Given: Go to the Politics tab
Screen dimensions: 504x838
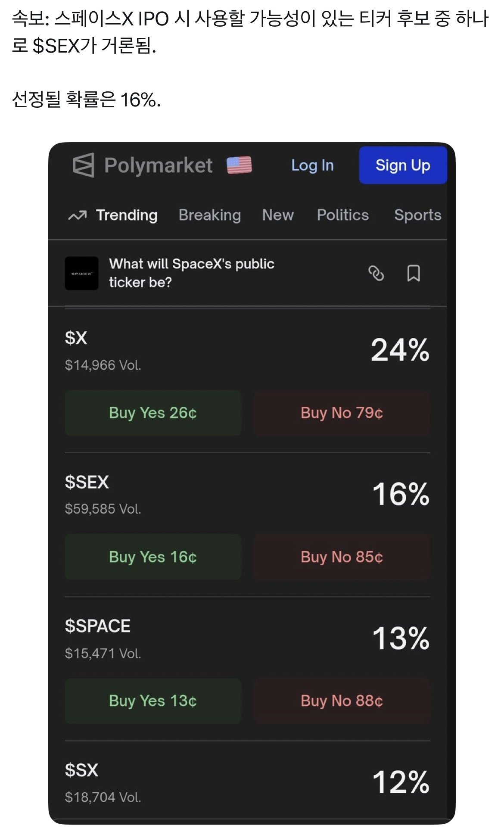Looking at the screenshot, I should (343, 215).
